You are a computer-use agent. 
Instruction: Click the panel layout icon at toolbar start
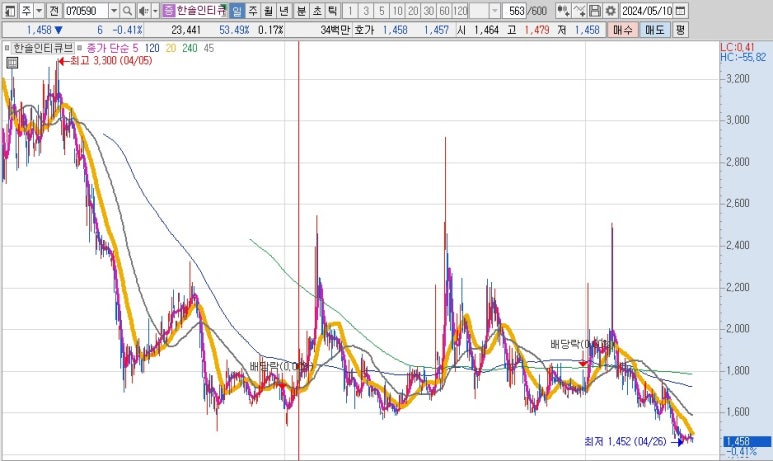[x=9, y=10]
